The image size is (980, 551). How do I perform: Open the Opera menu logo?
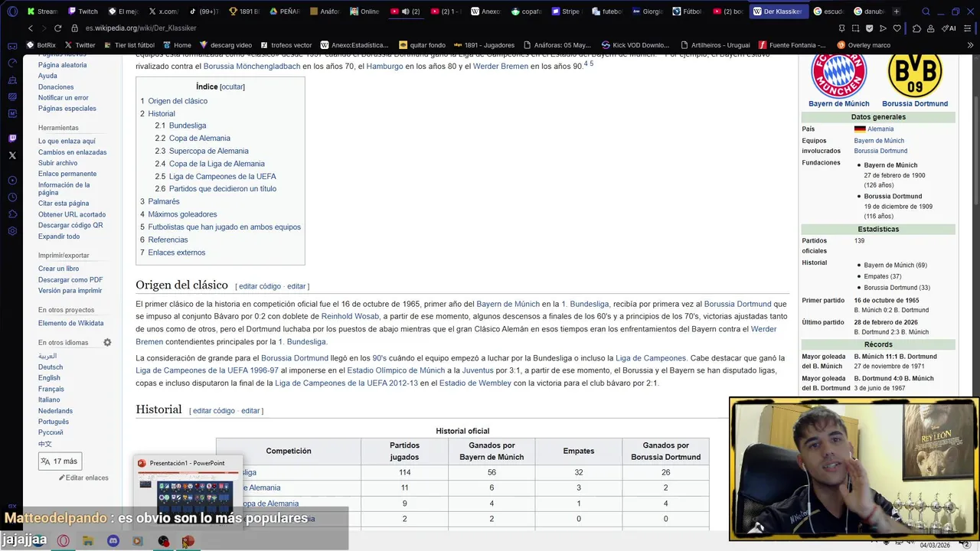pos(12,11)
